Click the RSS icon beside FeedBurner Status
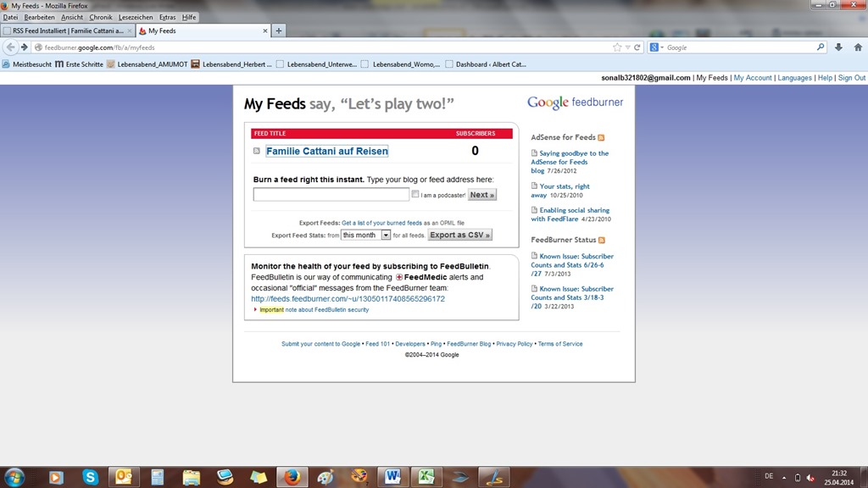This screenshot has height=488, width=868. click(x=603, y=241)
